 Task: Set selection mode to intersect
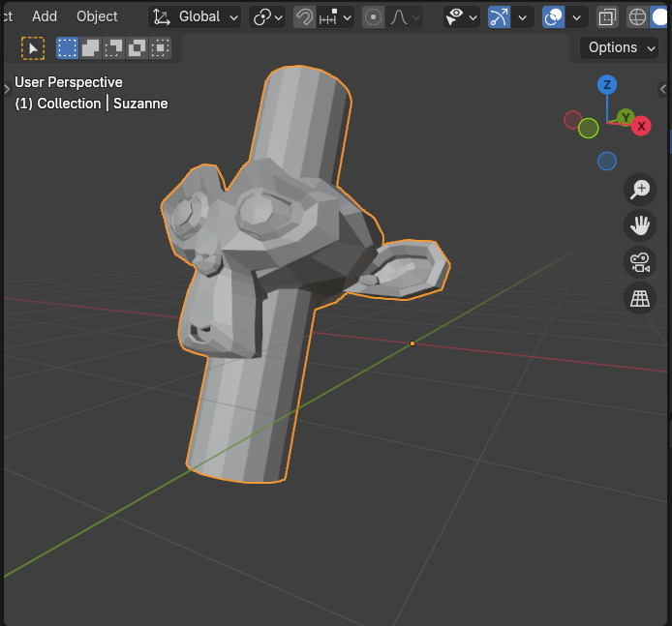pos(160,47)
